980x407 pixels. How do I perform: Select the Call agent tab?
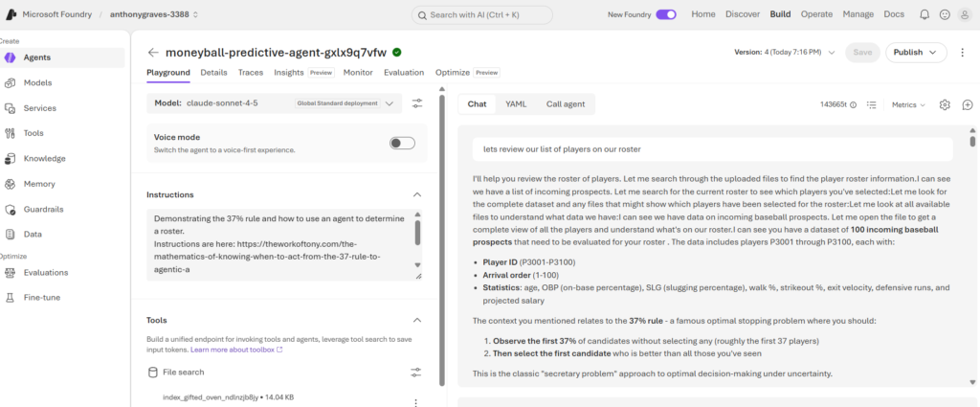566,104
